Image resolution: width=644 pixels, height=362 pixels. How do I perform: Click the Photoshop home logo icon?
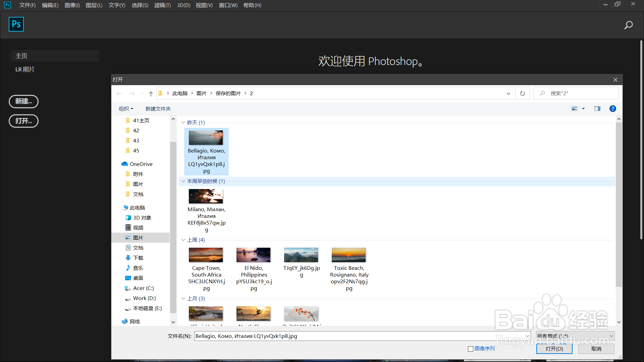16,24
